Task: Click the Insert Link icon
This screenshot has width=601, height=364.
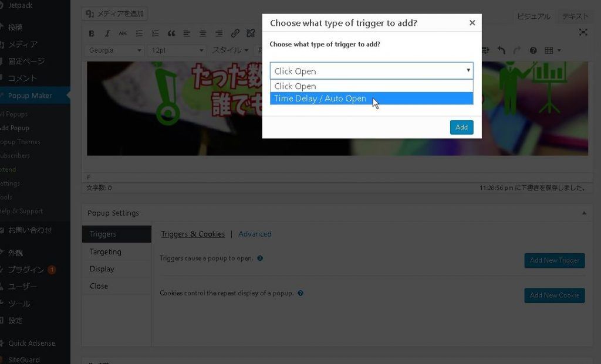Action: click(x=235, y=33)
